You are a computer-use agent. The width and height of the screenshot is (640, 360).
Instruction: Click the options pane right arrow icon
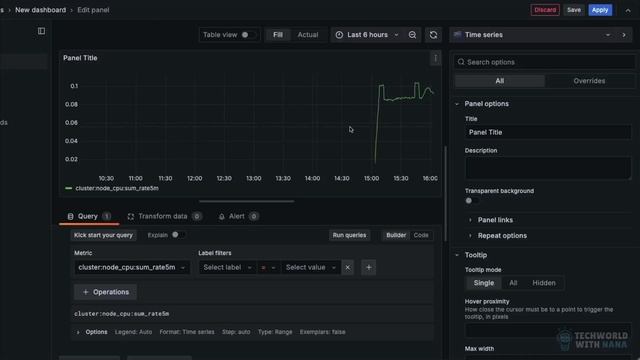tap(624, 35)
